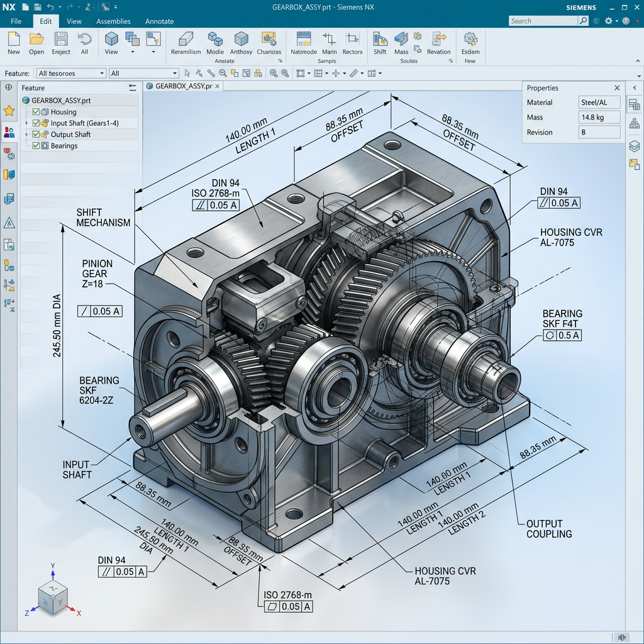Select the GEARBOX_ASSY.pr document tab

point(184,86)
